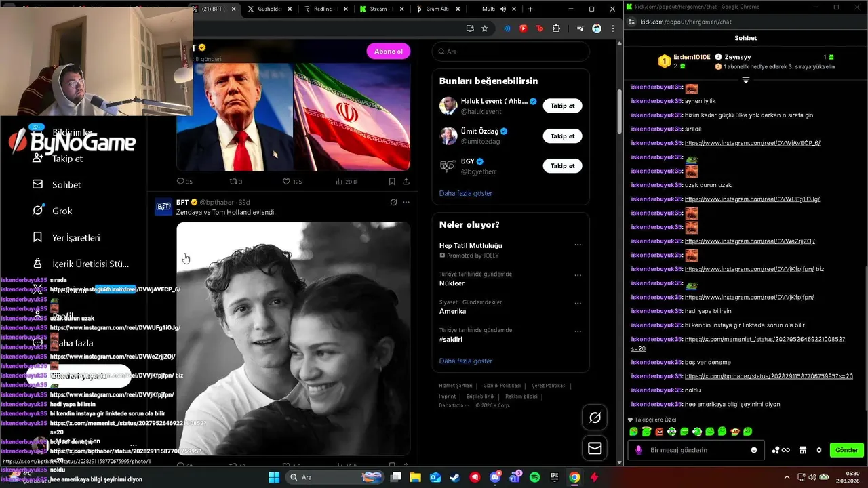The image size is (868, 488).
Task: Open Grok from the X sidebar
Action: coord(53,211)
